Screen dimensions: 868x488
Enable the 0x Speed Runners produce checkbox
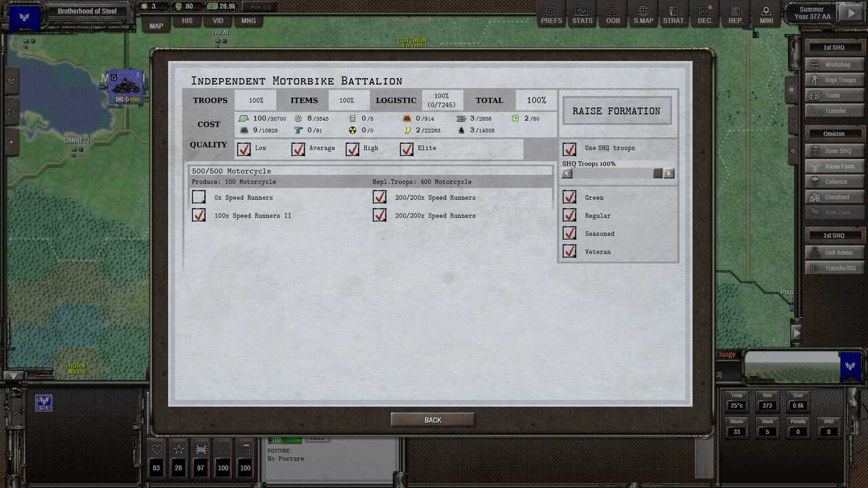tap(199, 197)
